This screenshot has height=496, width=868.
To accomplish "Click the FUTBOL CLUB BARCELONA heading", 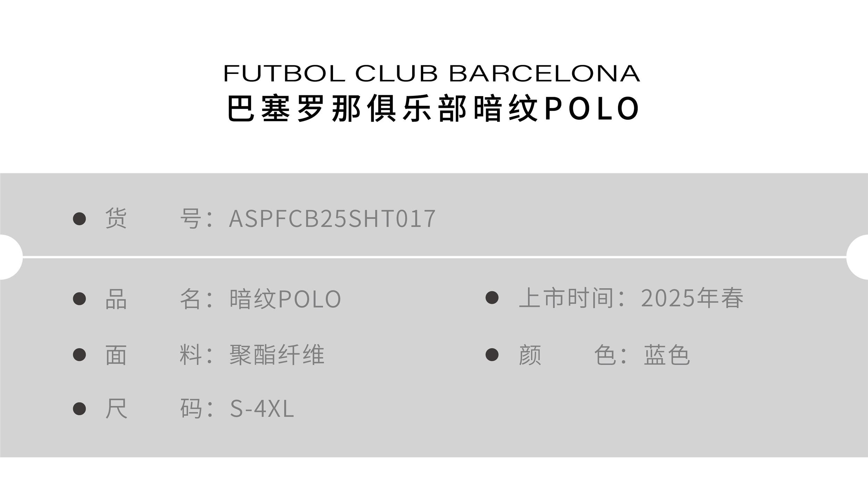I will [x=432, y=73].
